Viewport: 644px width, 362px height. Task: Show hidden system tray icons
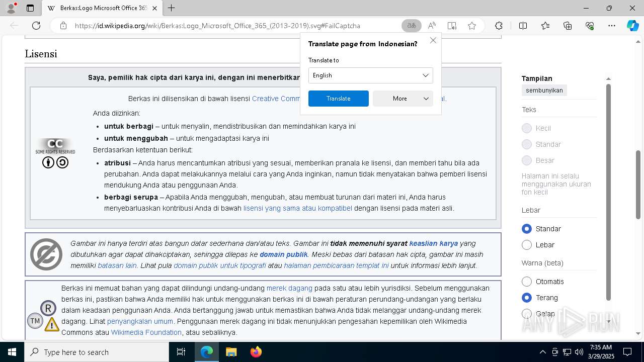pyautogui.click(x=542, y=352)
